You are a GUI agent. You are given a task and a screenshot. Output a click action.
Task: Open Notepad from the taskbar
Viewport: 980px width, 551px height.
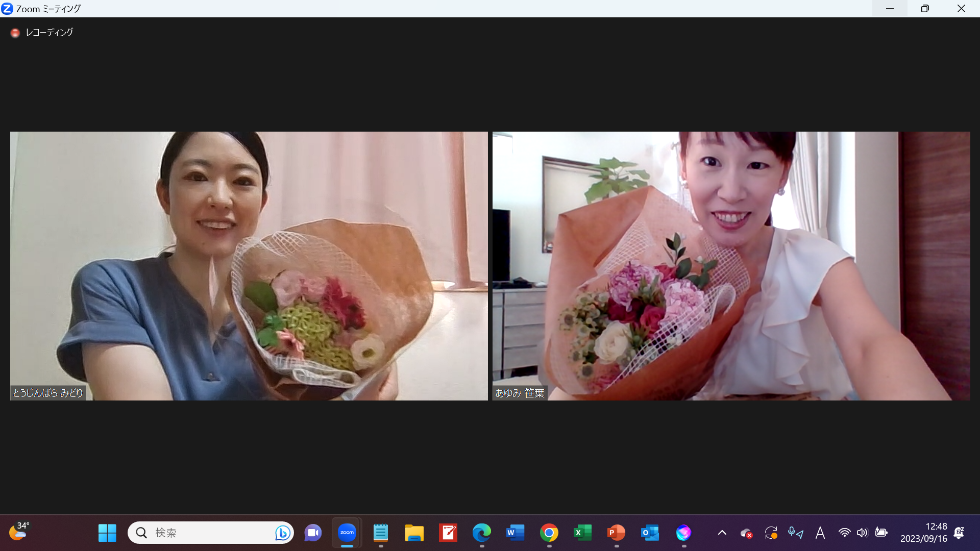pos(381,533)
